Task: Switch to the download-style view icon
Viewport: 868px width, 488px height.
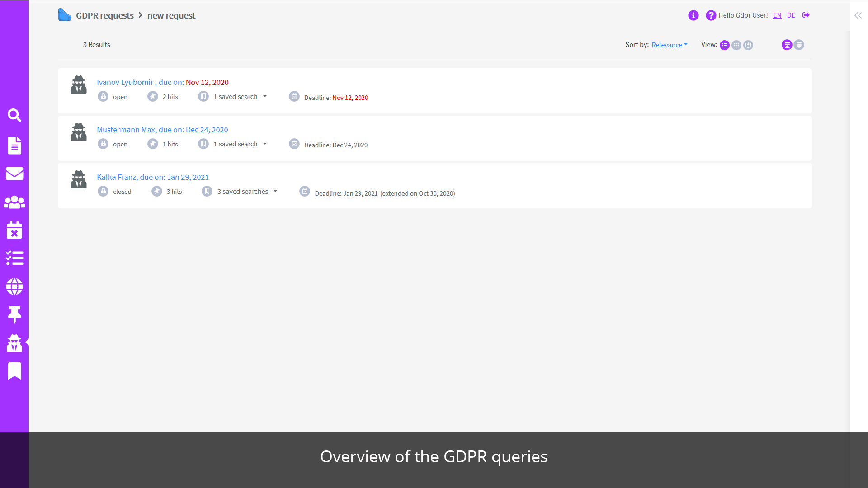Action: point(748,45)
